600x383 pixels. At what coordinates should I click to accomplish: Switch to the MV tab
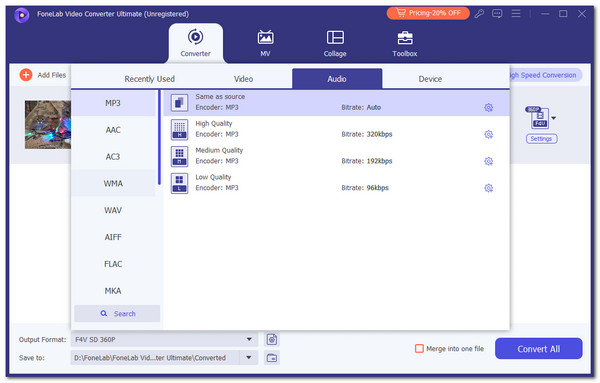point(265,43)
